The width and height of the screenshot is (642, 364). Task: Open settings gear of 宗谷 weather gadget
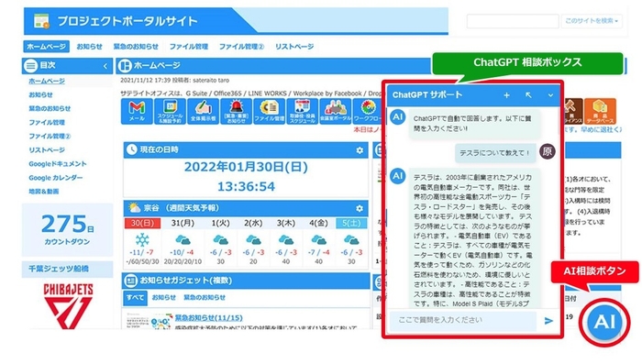[360, 208]
